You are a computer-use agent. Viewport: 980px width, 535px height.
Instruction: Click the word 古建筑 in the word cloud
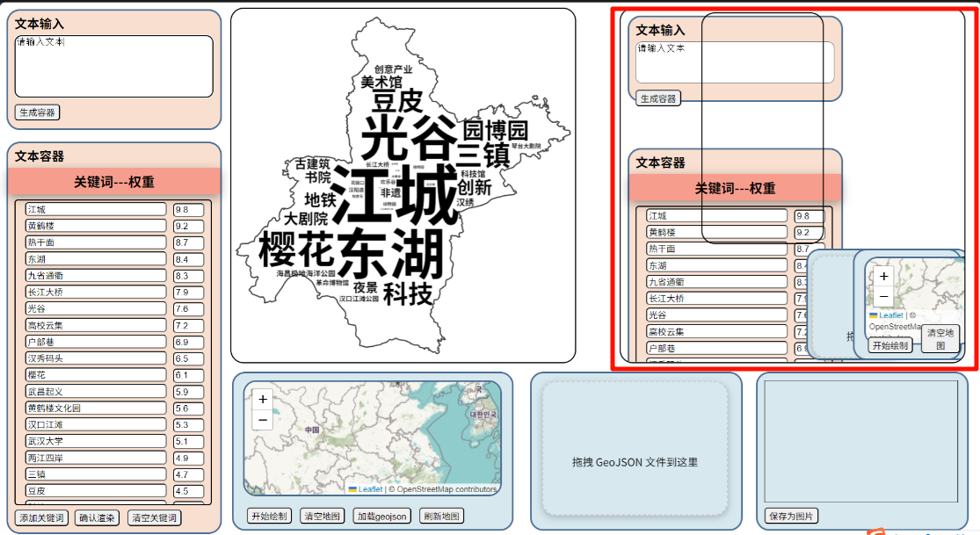(x=313, y=163)
